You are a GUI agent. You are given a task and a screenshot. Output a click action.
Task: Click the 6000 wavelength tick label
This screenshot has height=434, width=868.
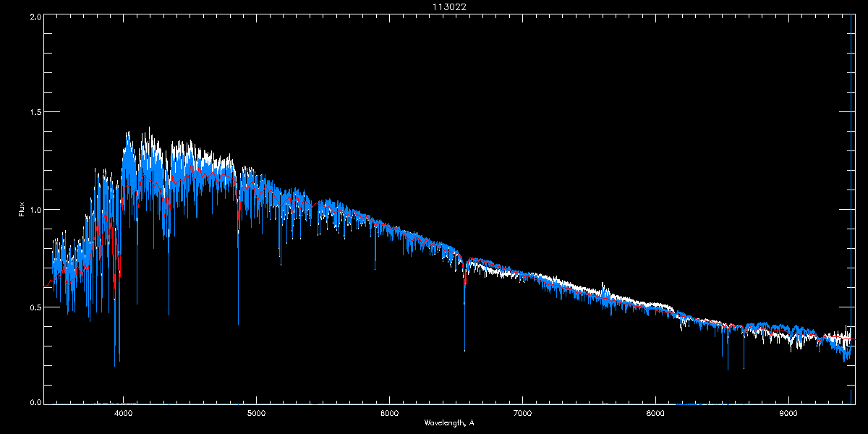(389, 413)
